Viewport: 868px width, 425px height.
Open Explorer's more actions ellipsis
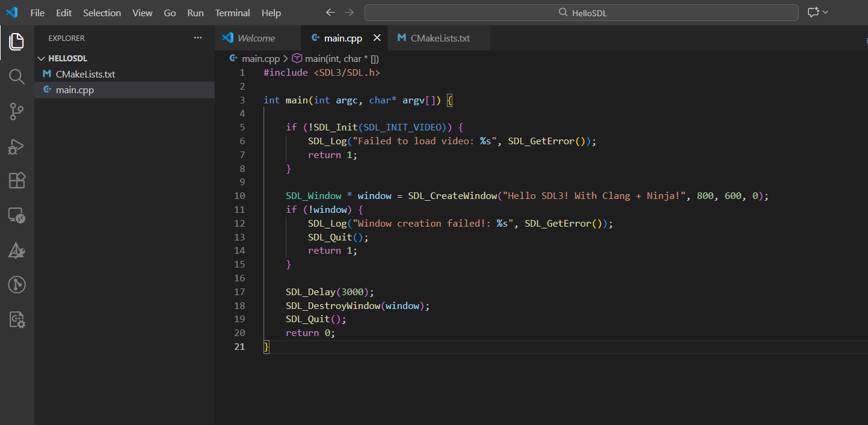[198, 38]
